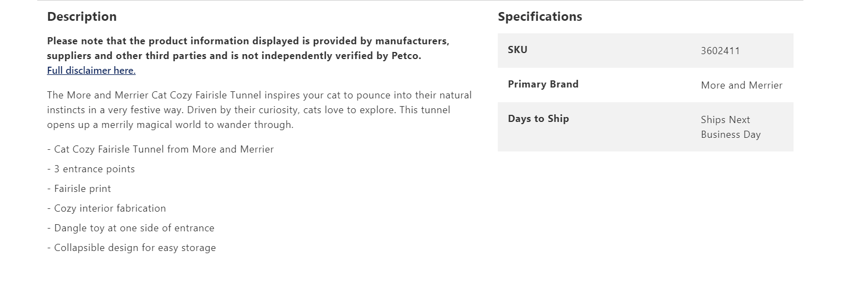Click the Ships Next Business Day value
868x292 pixels.
(730, 127)
